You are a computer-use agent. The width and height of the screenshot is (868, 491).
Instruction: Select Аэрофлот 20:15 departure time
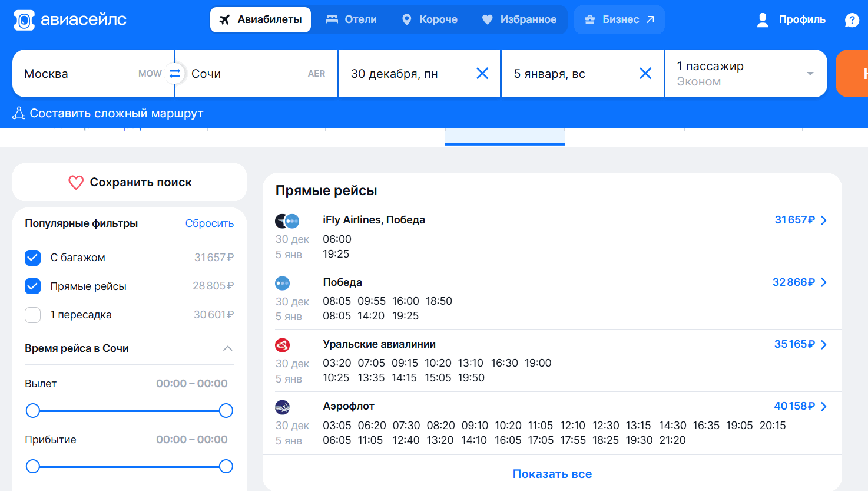coord(773,426)
